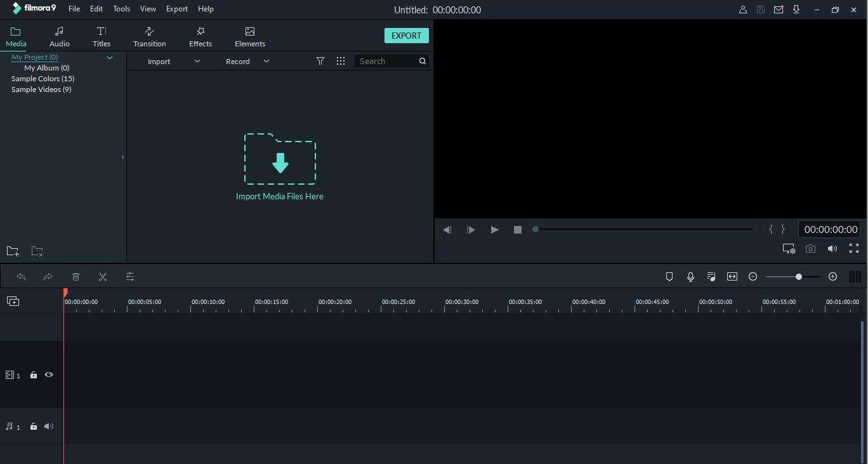The height and width of the screenshot is (464, 868).
Task: Mute audio track 1
Action: [x=49, y=427]
